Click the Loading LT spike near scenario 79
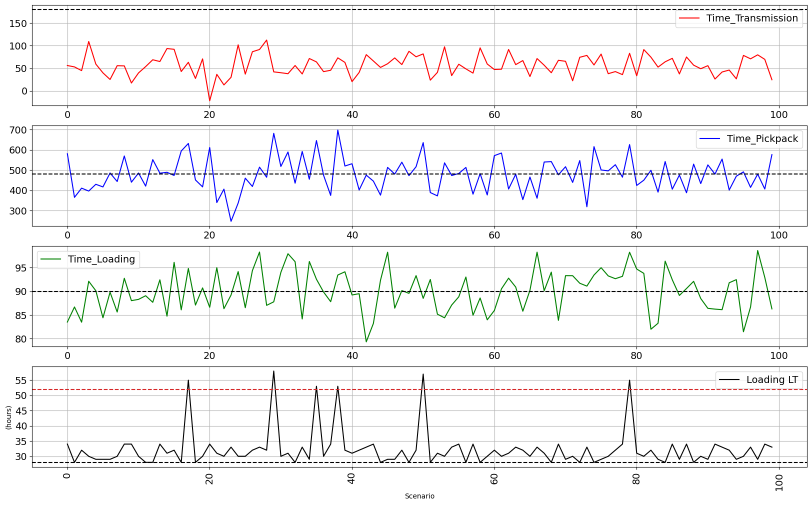 (629, 380)
